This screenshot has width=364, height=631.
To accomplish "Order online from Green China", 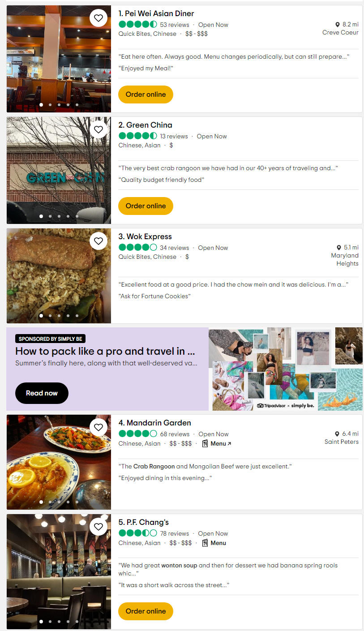I will 146,206.
